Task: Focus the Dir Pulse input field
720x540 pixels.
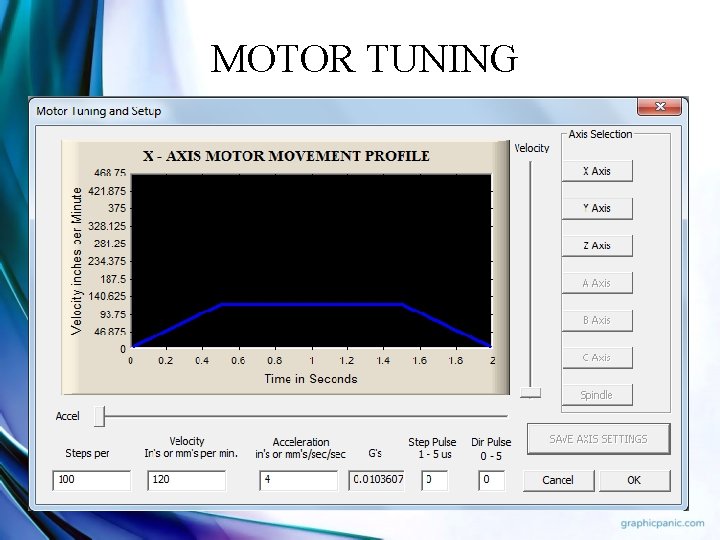Action: [491, 480]
